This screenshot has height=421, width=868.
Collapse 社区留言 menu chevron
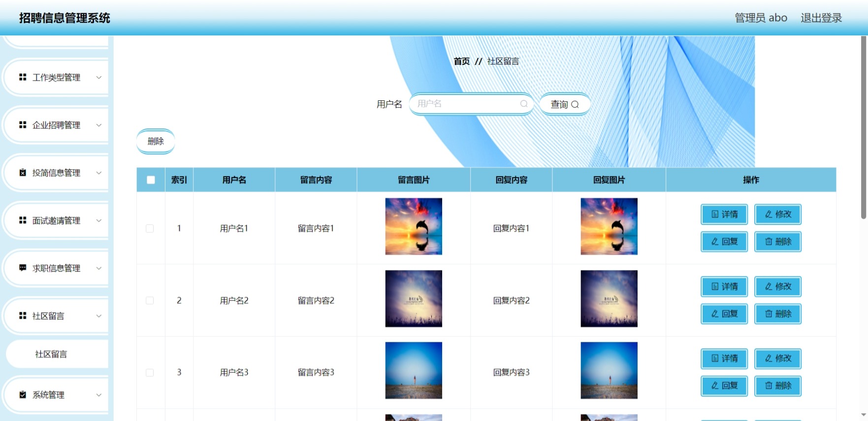[99, 316]
